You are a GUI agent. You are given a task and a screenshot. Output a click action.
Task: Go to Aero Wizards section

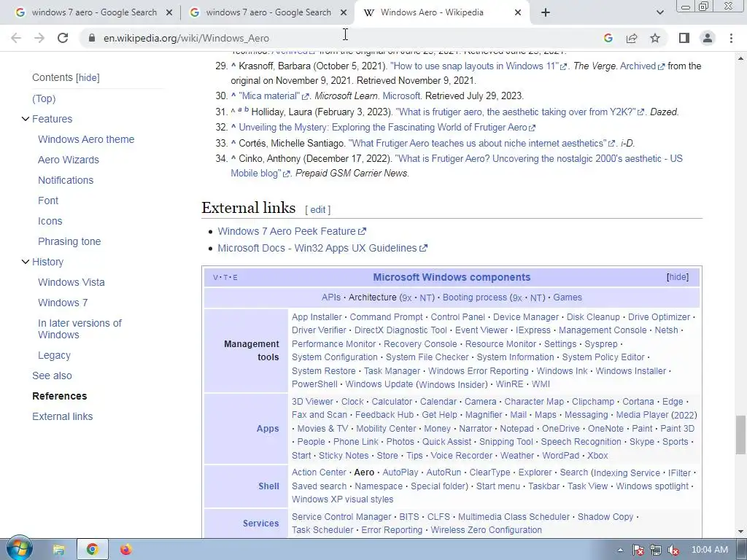click(69, 160)
